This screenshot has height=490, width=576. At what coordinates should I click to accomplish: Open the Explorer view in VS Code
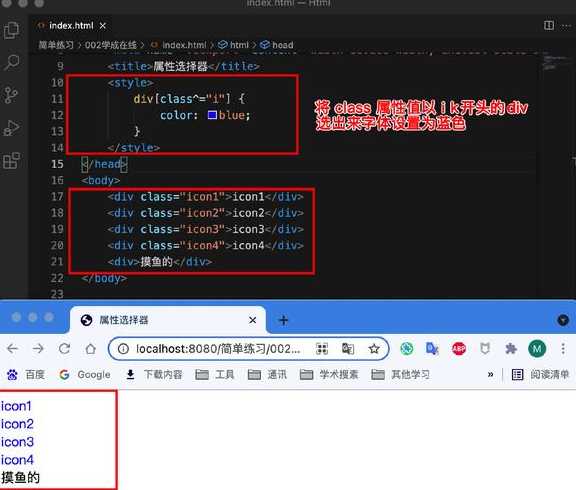click(x=11, y=30)
